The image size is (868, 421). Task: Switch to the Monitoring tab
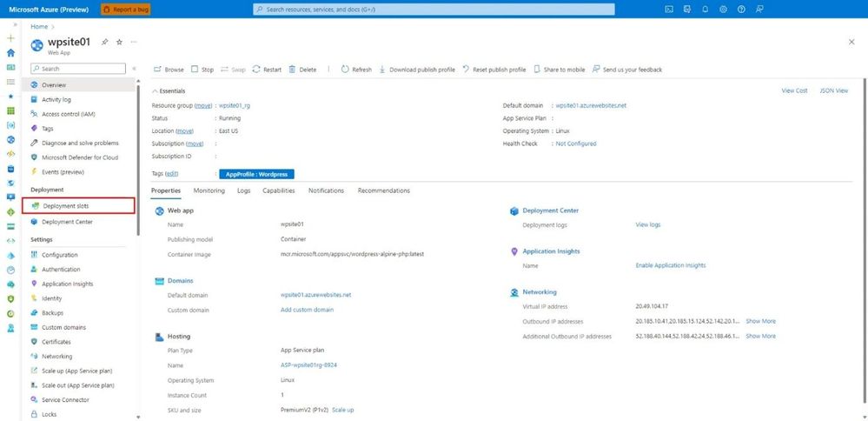[209, 190]
